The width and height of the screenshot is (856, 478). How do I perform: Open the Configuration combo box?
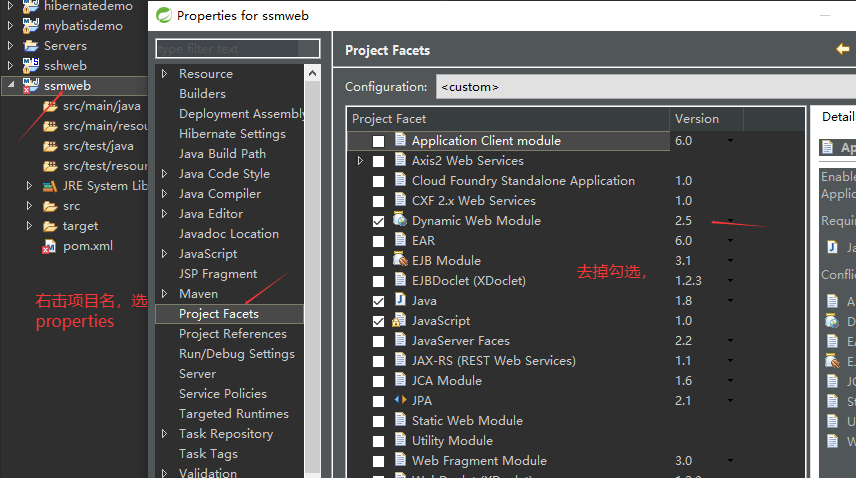point(646,87)
